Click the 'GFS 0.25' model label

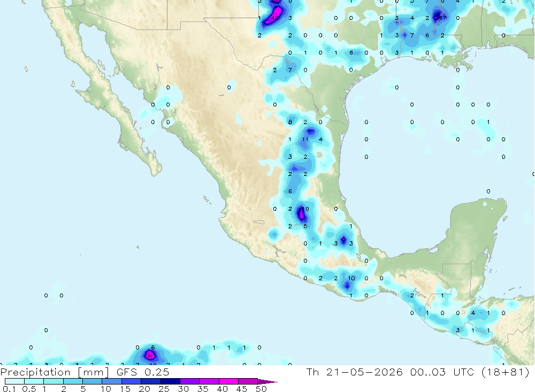point(143,372)
